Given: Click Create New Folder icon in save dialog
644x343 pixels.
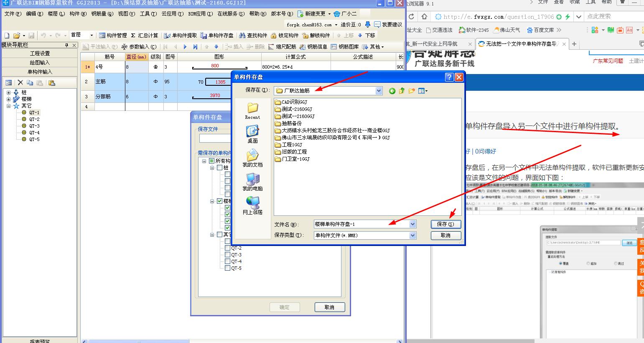Looking at the screenshot, I should point(412,91).
